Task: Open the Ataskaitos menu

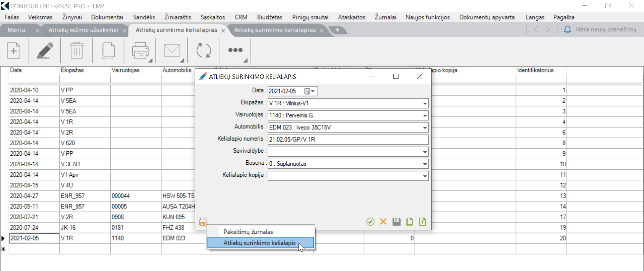Action: point(351,17)
